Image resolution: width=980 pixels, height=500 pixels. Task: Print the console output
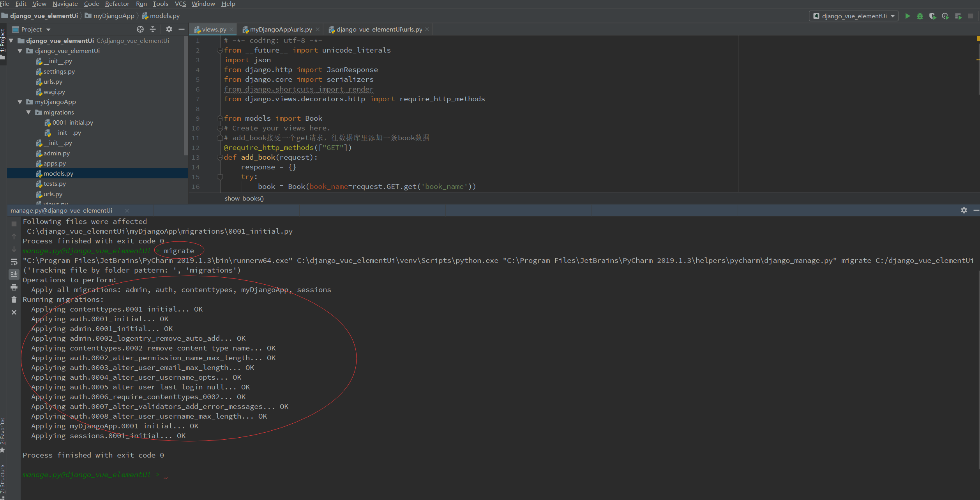(14, 287)
